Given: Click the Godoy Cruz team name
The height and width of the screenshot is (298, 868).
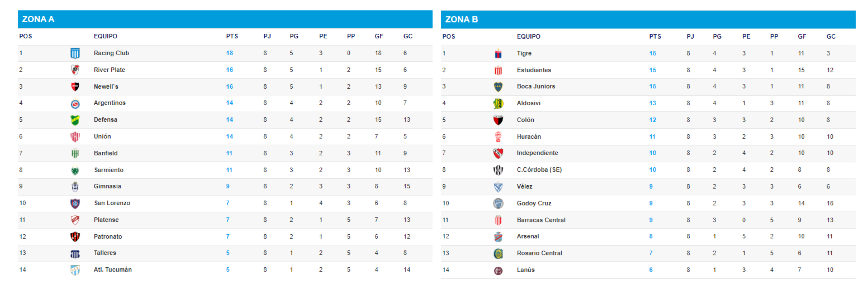Looking at the screenshot, I should click(534, 203).
